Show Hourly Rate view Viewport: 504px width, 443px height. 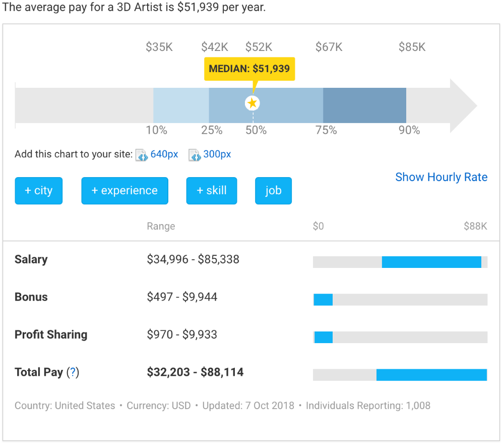point(441,177)
